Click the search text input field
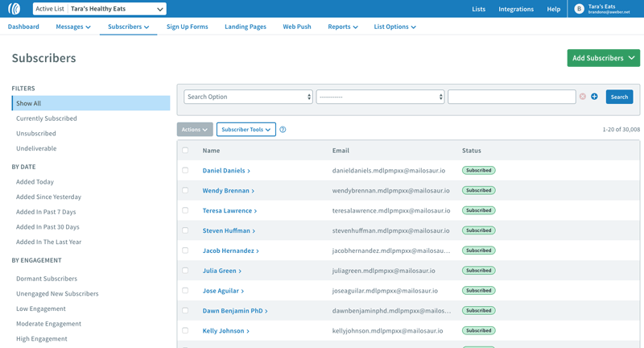The image size is (644, 348). 511,97
